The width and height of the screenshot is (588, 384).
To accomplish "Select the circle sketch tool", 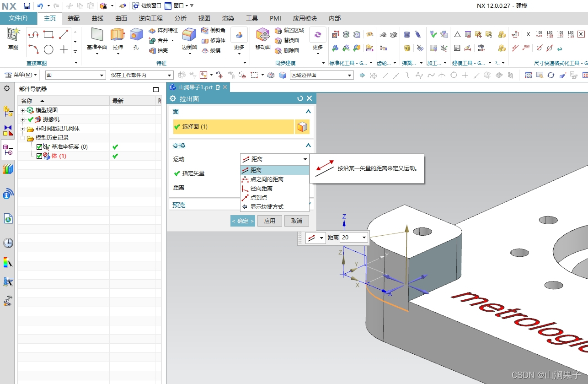I will click(x=48, y=49).
